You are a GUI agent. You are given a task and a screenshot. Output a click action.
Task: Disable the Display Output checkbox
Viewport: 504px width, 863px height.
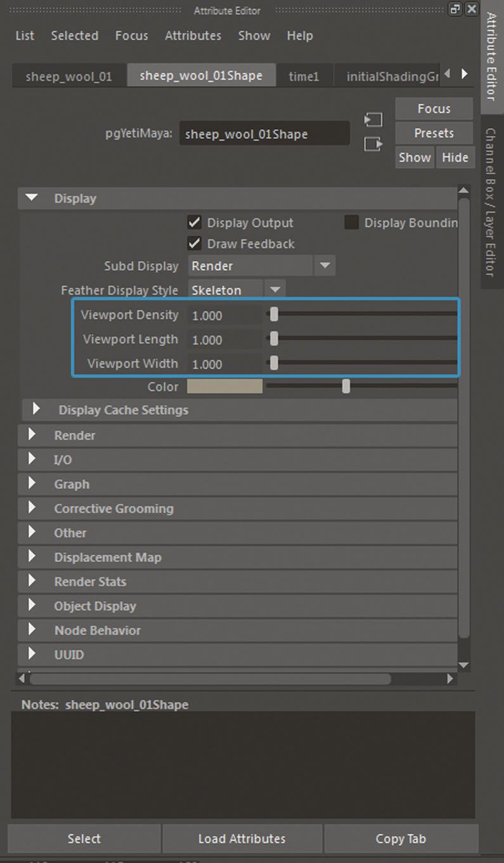click(195, 223)
